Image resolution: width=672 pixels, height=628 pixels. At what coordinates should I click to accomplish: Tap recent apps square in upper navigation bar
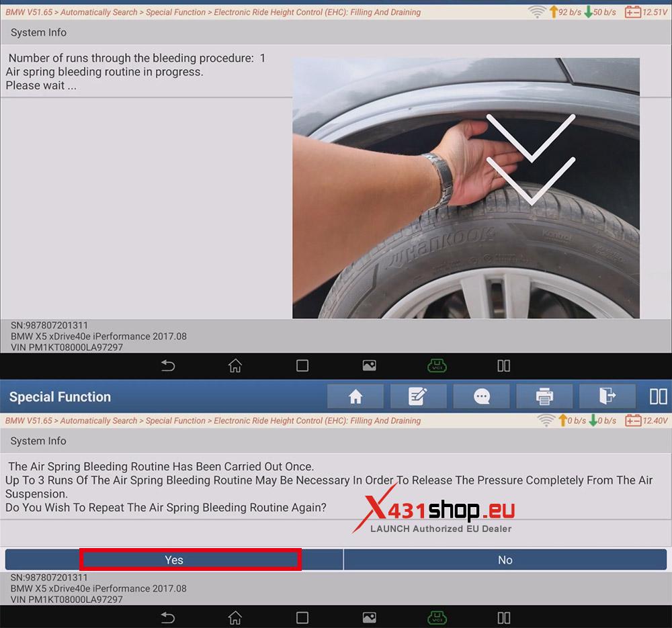coord(302,365)
